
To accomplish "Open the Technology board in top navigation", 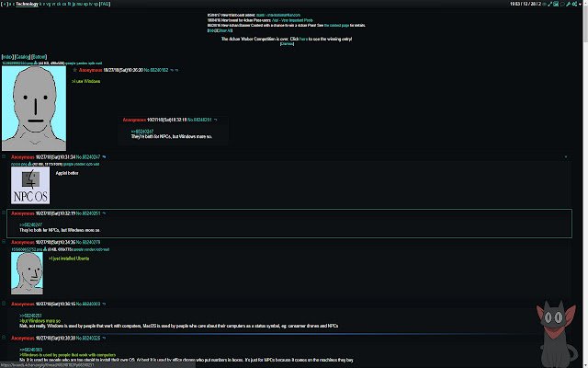I will point(27,4).
